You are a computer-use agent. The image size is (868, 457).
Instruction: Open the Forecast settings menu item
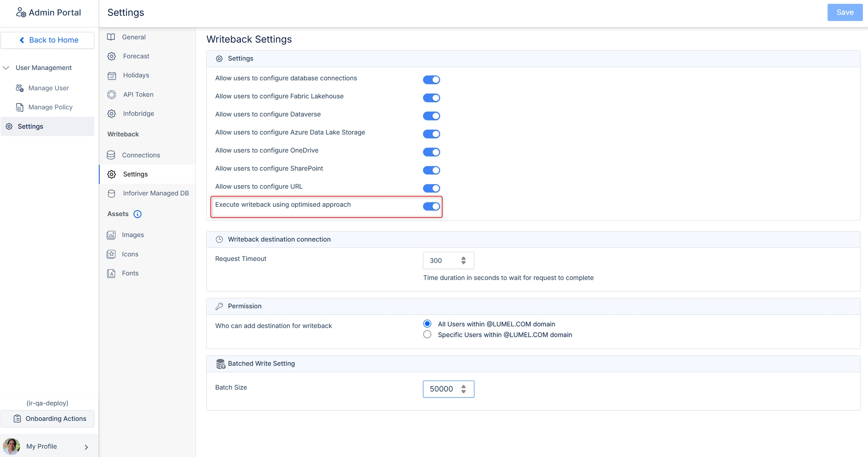click(136, 56)
